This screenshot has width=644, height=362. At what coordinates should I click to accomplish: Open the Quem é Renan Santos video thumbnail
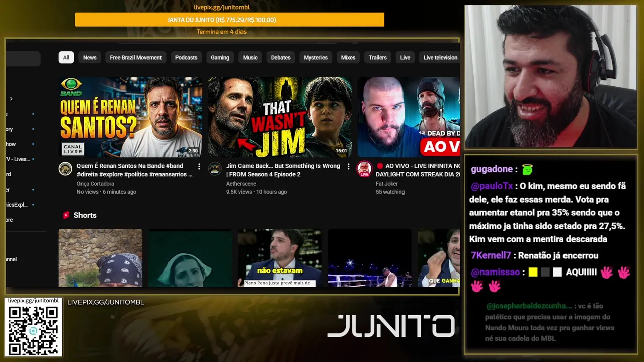pos(130,117)
